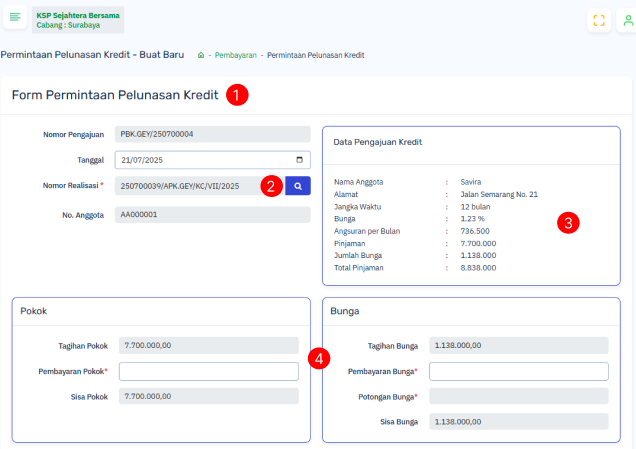Click the '1.138.000' Jumlah Bunga value

478,256
